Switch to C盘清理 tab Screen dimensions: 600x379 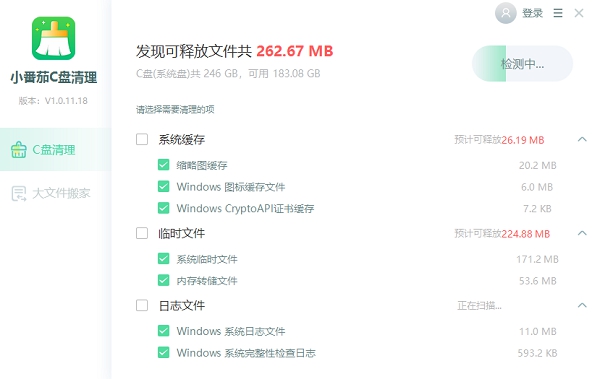click(x=56, y=150)
